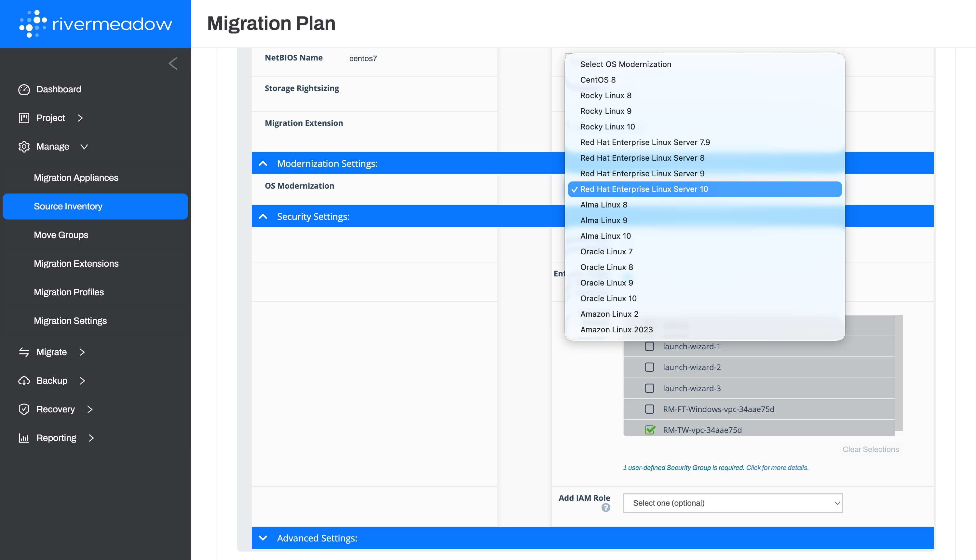Expand the Advanced Settings section

coord(263,538)
